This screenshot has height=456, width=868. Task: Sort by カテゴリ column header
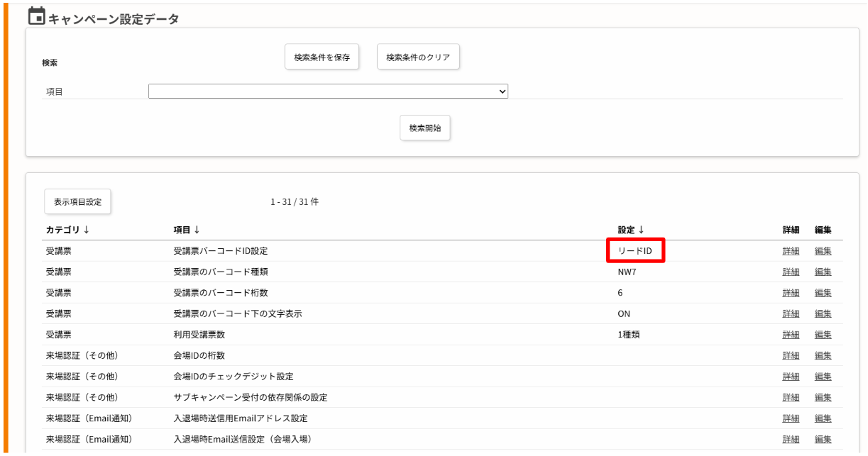[67, 230]
